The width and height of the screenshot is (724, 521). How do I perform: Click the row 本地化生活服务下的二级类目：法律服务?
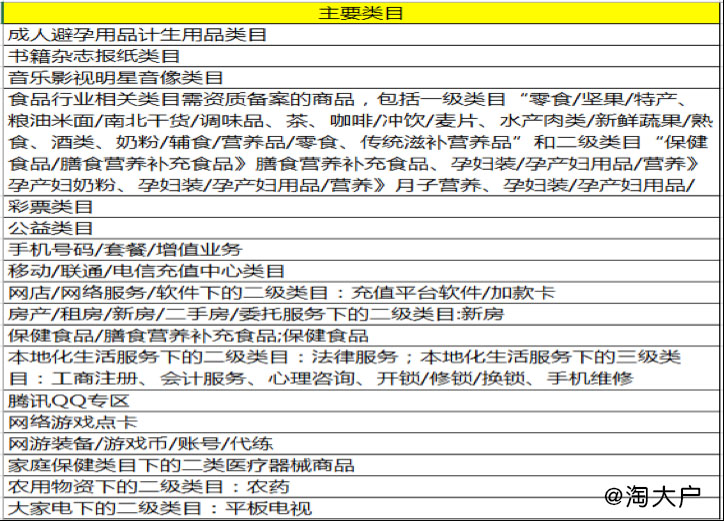[x=361, y=368]
